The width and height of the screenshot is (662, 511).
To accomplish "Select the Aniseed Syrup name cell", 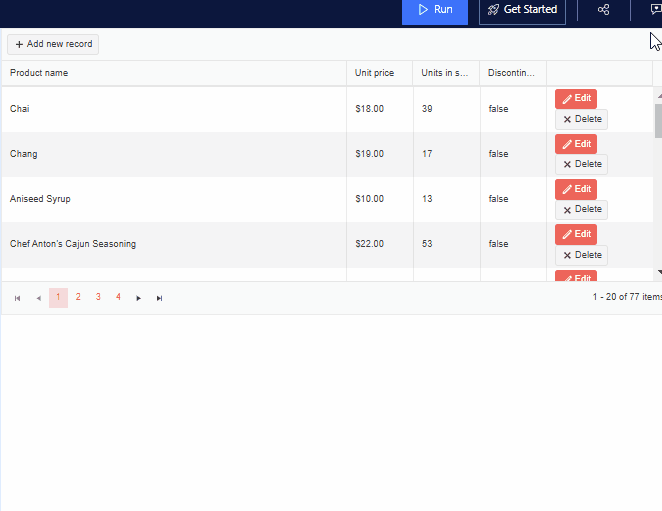I will (x=174, y=199).
